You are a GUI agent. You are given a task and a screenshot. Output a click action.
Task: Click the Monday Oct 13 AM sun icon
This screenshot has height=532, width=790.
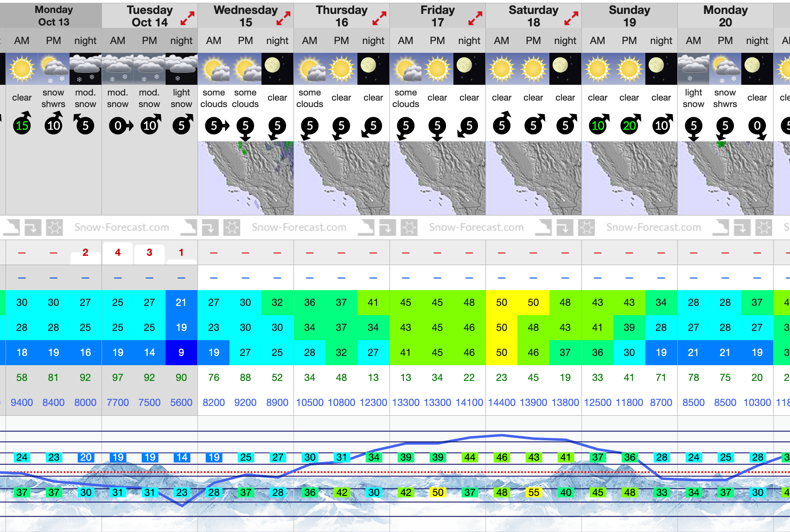pos(22,69)
